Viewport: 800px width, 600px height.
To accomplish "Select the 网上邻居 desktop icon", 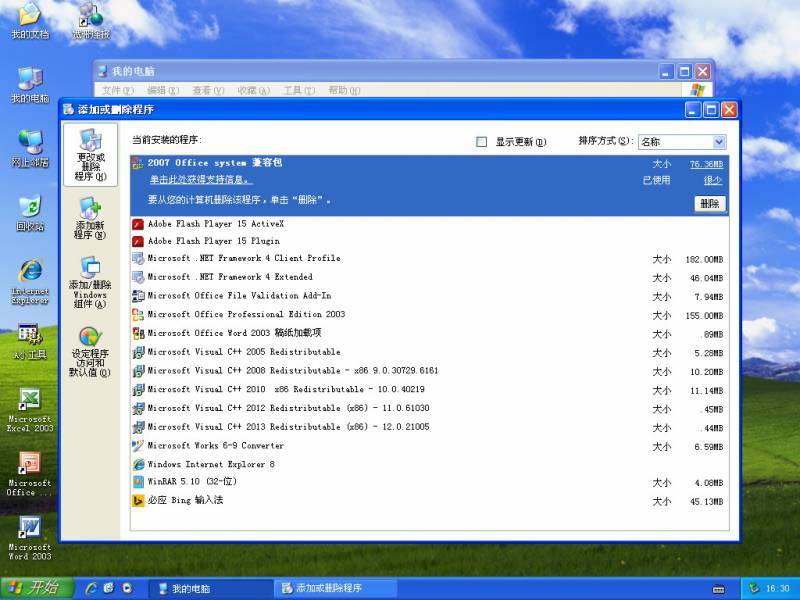I will [30, 148].
